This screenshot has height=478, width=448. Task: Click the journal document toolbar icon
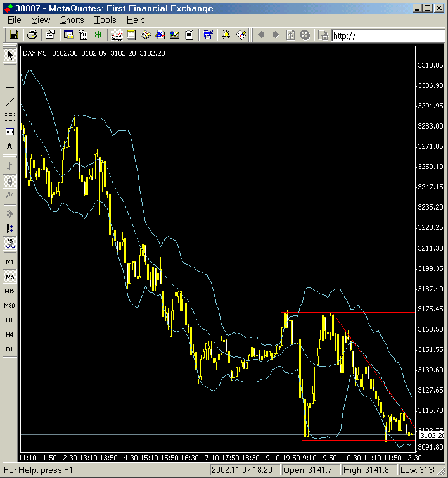(189, 35)
